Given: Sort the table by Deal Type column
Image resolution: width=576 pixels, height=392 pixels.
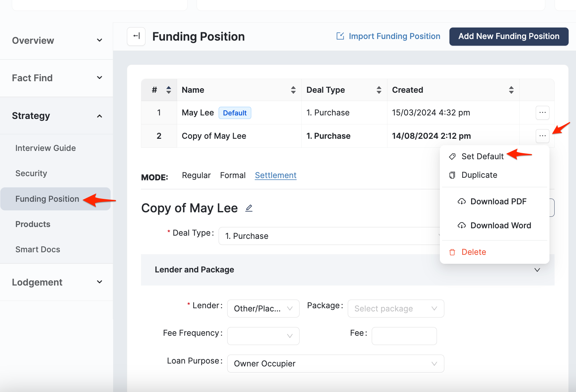Looking at the screenshot, I should point(379,90).
